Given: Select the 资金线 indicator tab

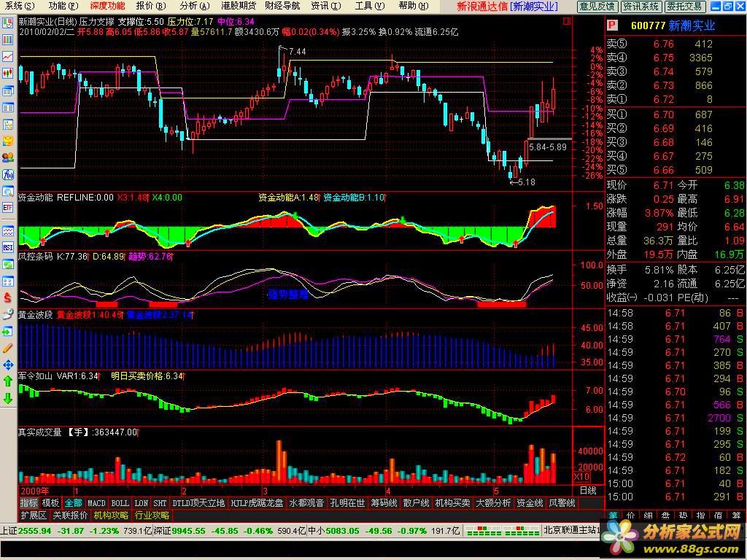Looking at the screenshot, I should [x=530, y=503].
